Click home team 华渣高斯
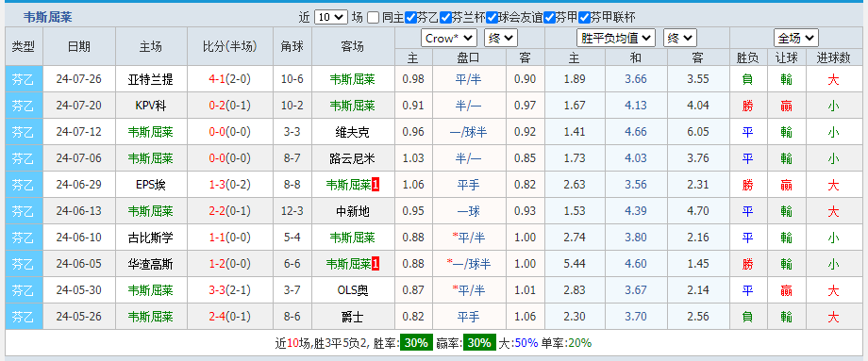The image size is (868, 361). click(x=151, y=264)
